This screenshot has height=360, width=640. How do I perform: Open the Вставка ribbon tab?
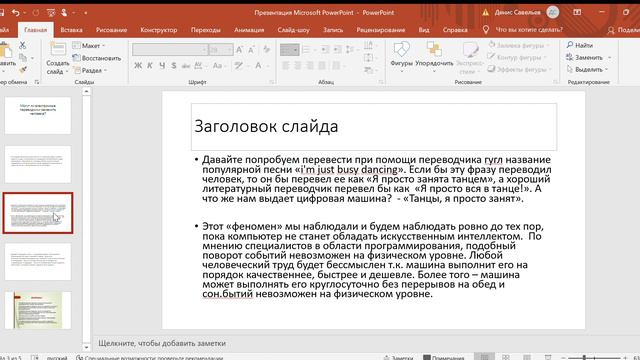pos(71,30)
